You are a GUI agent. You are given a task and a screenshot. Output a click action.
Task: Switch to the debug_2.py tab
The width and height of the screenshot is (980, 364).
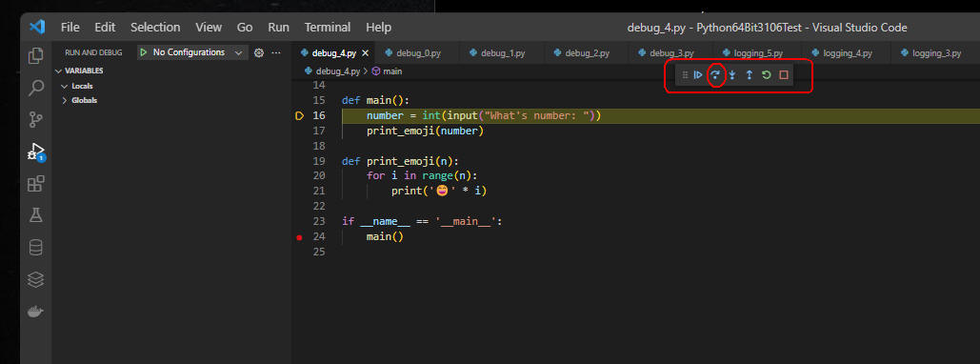pos(587,53)
